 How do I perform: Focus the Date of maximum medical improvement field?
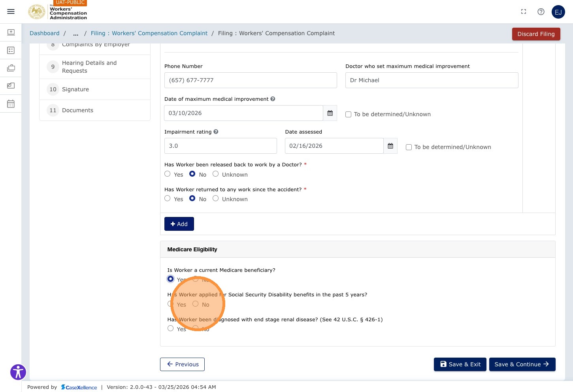(x=244, y=113)
